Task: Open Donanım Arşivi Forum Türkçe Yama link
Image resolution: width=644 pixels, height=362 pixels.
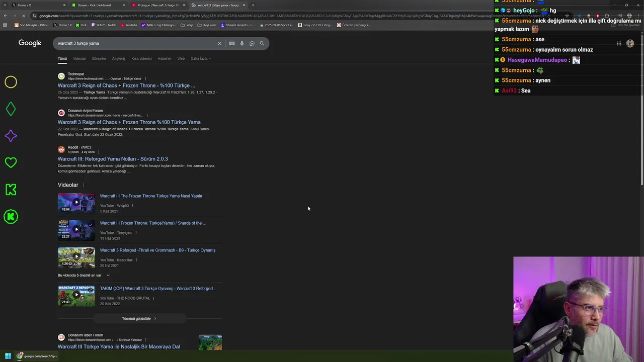Action: pos(129,122)
